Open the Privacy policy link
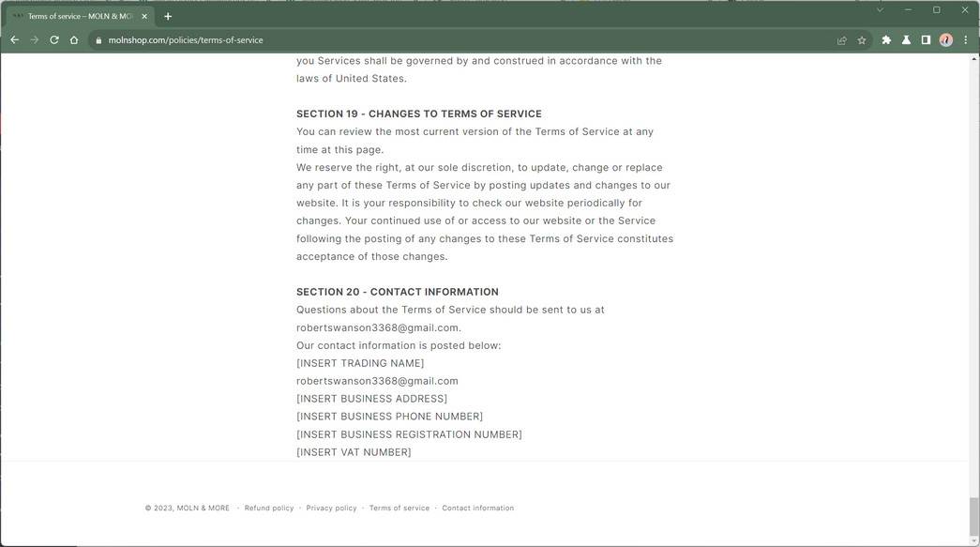 (x=331, y=508)
